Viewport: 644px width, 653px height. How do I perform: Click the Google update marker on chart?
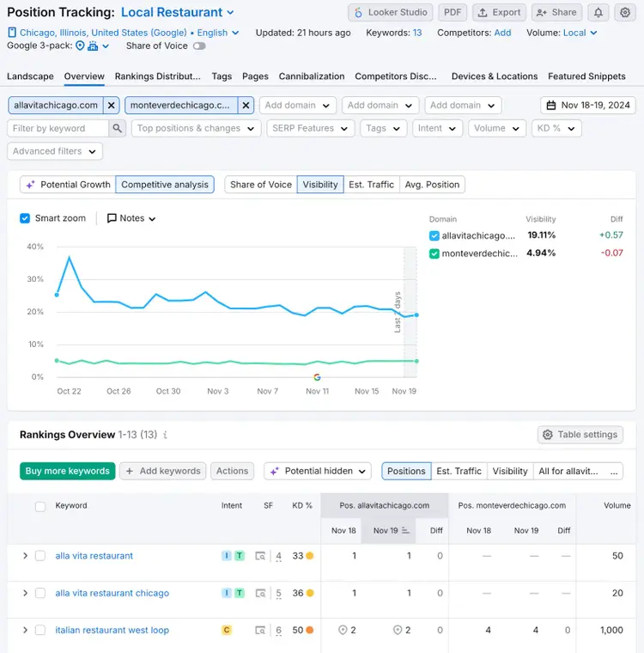coord(317,377)
